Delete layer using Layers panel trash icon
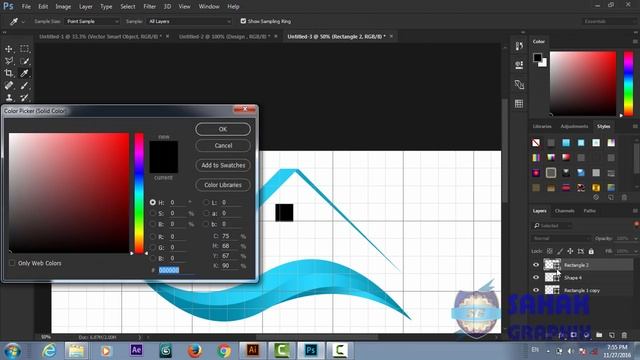640x360 pixels. [624, 335]
